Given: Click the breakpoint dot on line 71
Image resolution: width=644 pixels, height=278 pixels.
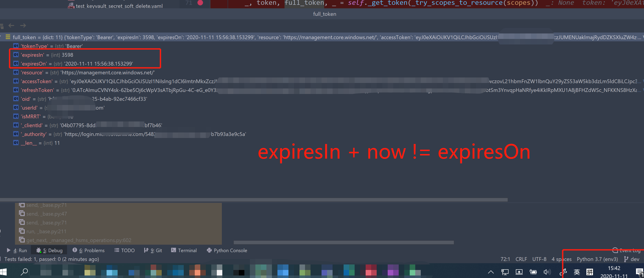Looking at the screenshot, I should click(x=200, y=3).
